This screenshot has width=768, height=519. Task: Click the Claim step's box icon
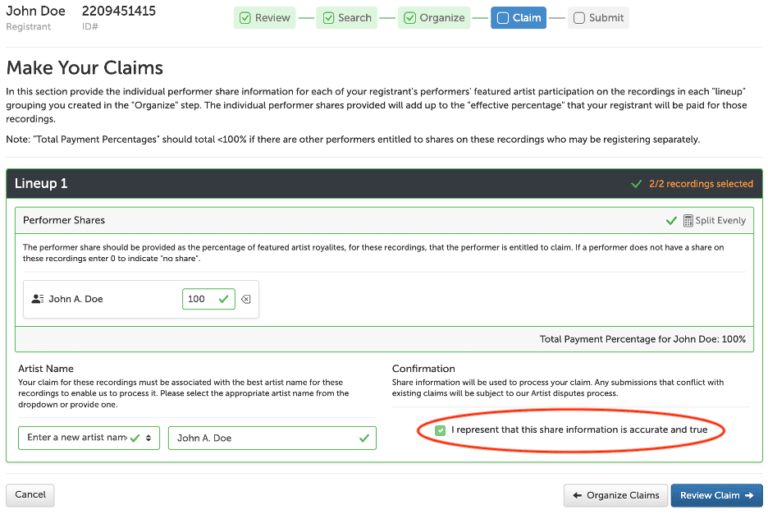(x=501, y=18)
